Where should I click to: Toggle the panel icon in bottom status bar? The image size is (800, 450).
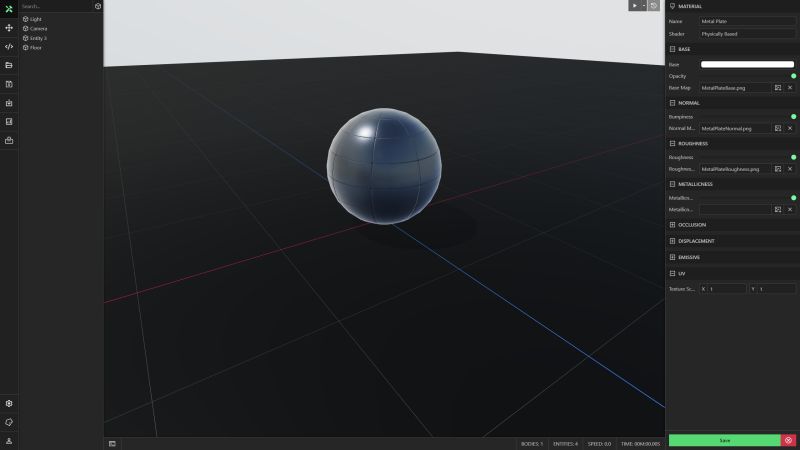click(x=112, y=444)
